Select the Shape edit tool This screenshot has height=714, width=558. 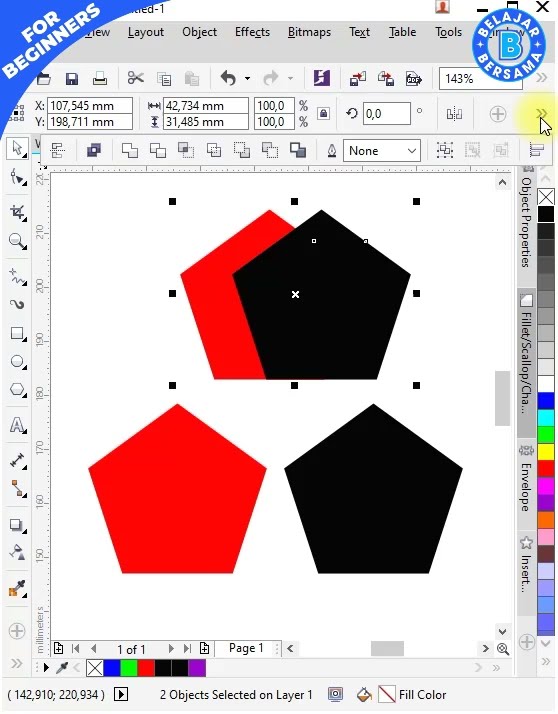17,177
